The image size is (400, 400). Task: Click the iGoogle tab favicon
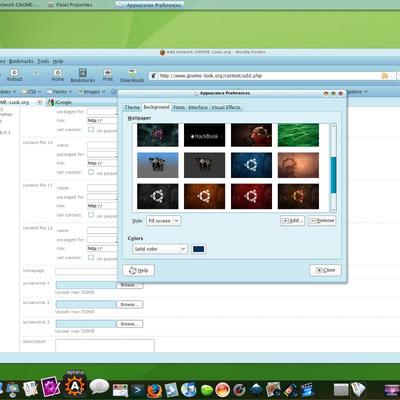point(51,102)
